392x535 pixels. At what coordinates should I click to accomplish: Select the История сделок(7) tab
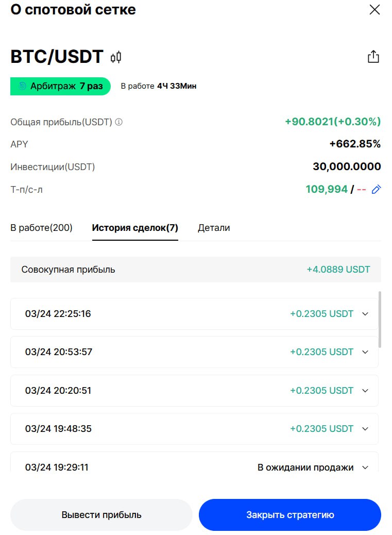(x=135, y=228)
